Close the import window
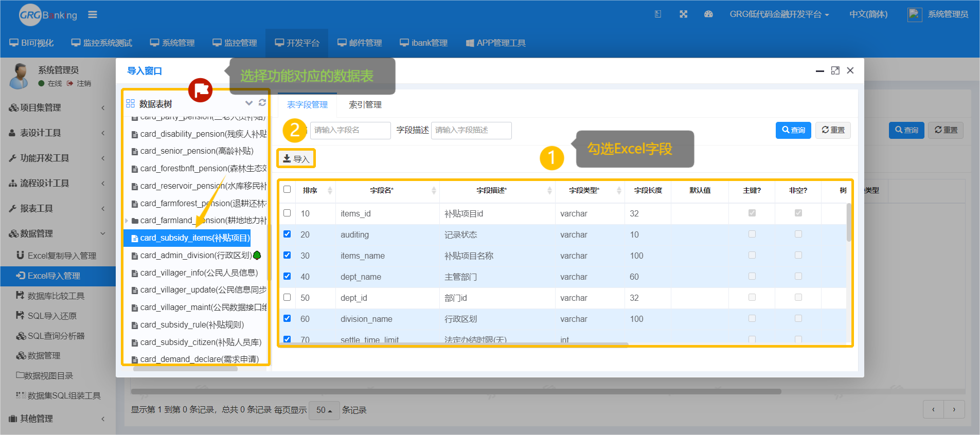Image resolution: width=980 pixels, height=435 pixels. pos(850,70)
